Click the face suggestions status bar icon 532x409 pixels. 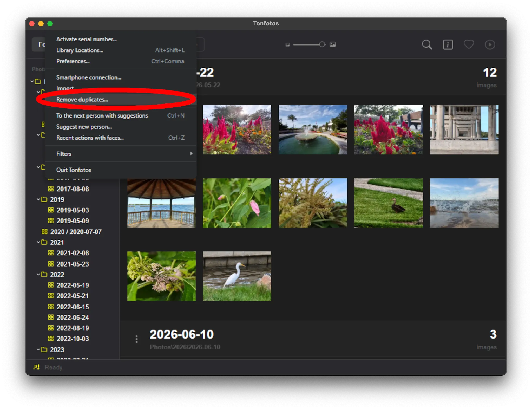(36, 367)
